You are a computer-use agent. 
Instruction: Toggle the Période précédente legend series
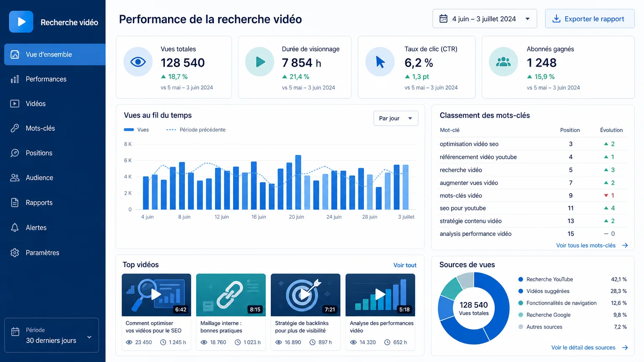coord(196,130)
